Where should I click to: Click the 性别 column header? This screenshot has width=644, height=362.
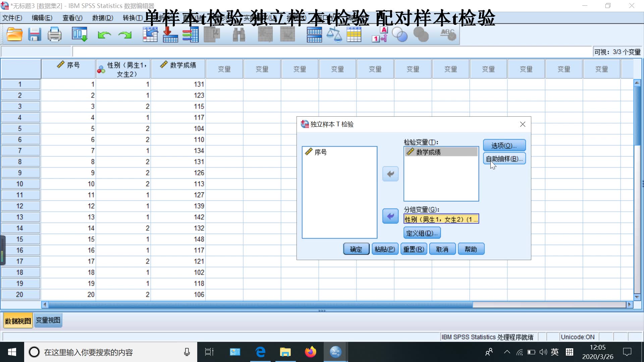pos(123,69)
